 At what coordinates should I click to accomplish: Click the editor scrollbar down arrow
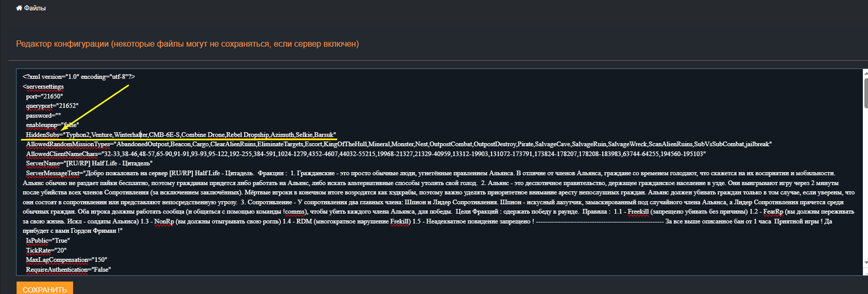(x=865, y=271)
